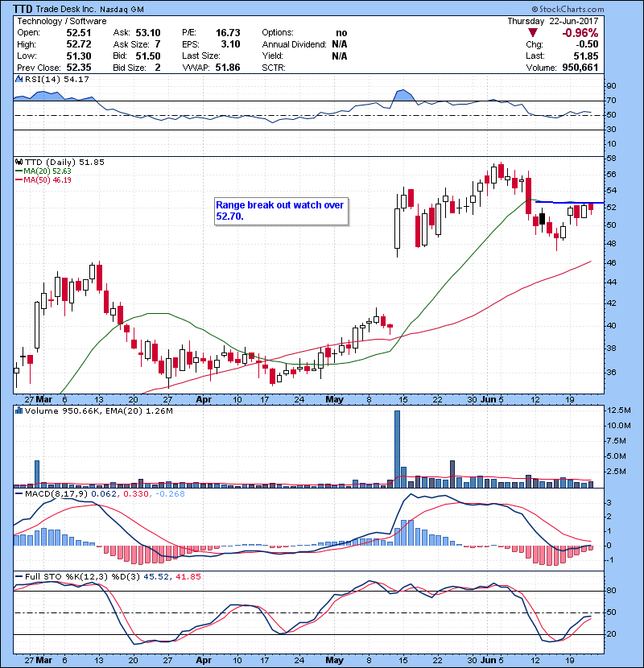Click the 90 level on RSI axis

click(611, 86)
